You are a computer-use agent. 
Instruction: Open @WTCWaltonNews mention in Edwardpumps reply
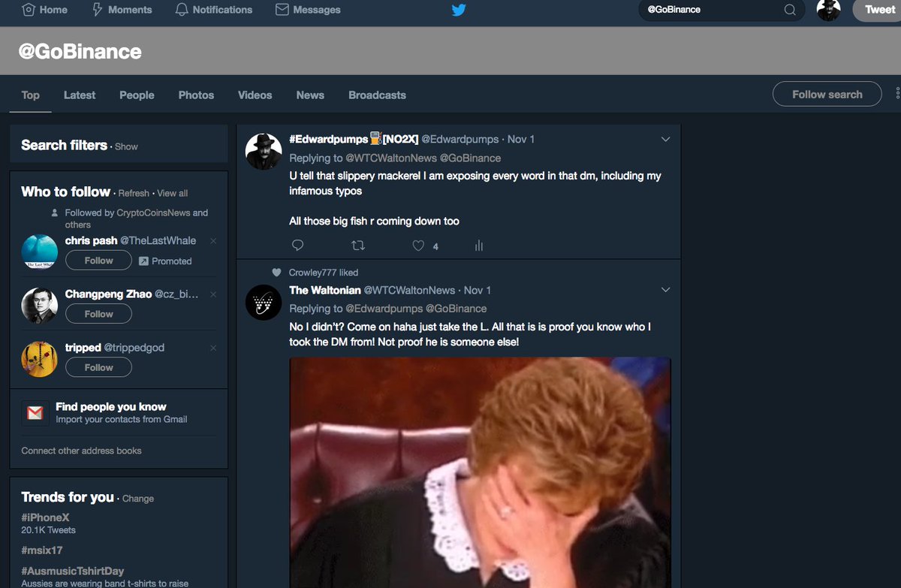pyautogui.click(x=390, y=158)
